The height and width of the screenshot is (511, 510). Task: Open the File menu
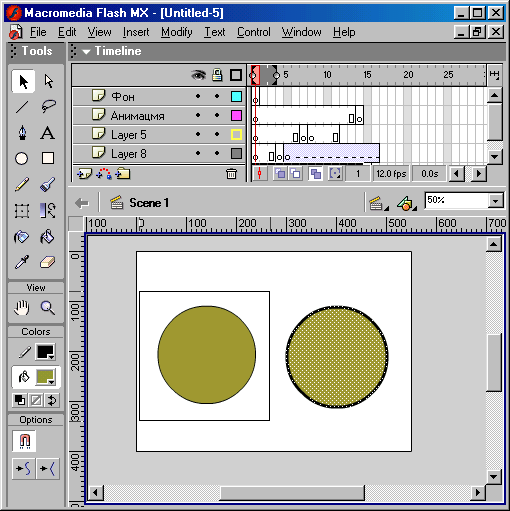38,32
